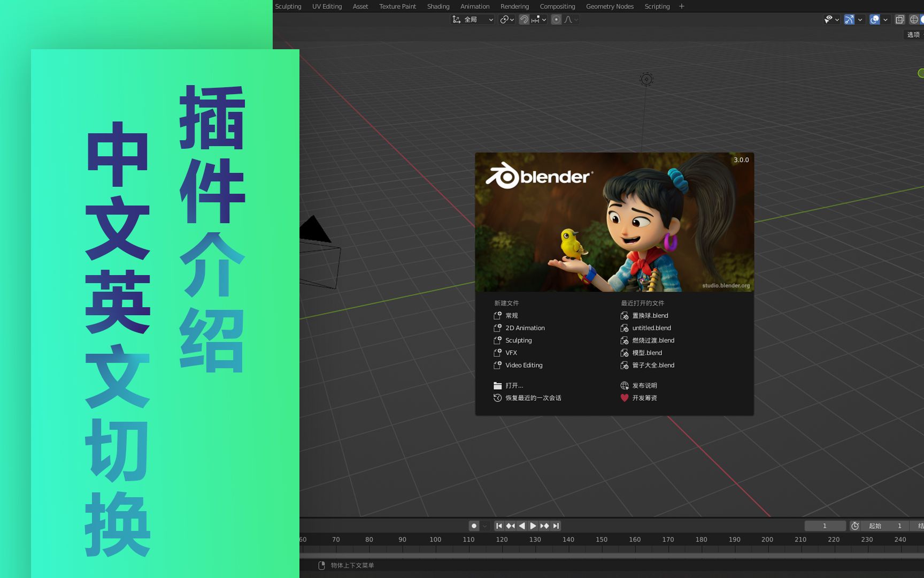924x578 pixels.
Task: Toggle snapping with the magnet icon
Action: point(524,20)
